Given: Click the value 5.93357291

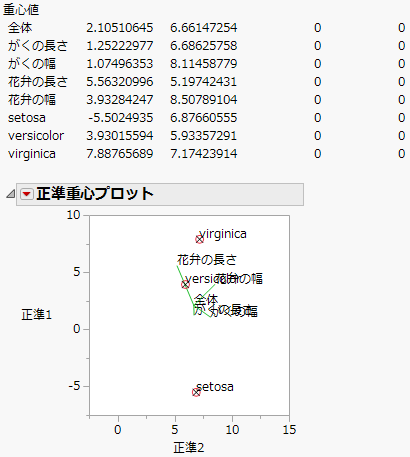Looking at the screenshot, I should click(204, 136).
